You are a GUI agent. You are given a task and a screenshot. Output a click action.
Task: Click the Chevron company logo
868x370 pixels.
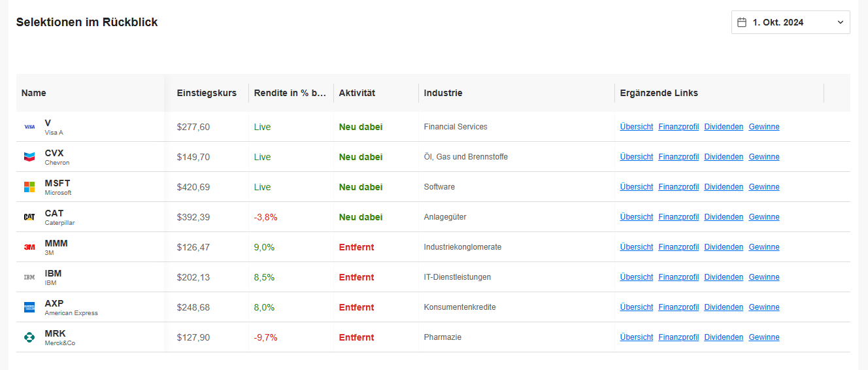(x=29, y=157)
